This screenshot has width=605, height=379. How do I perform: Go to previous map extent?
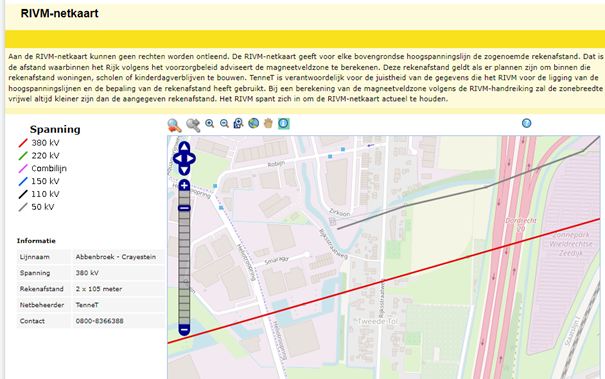[x=174, y=125]
